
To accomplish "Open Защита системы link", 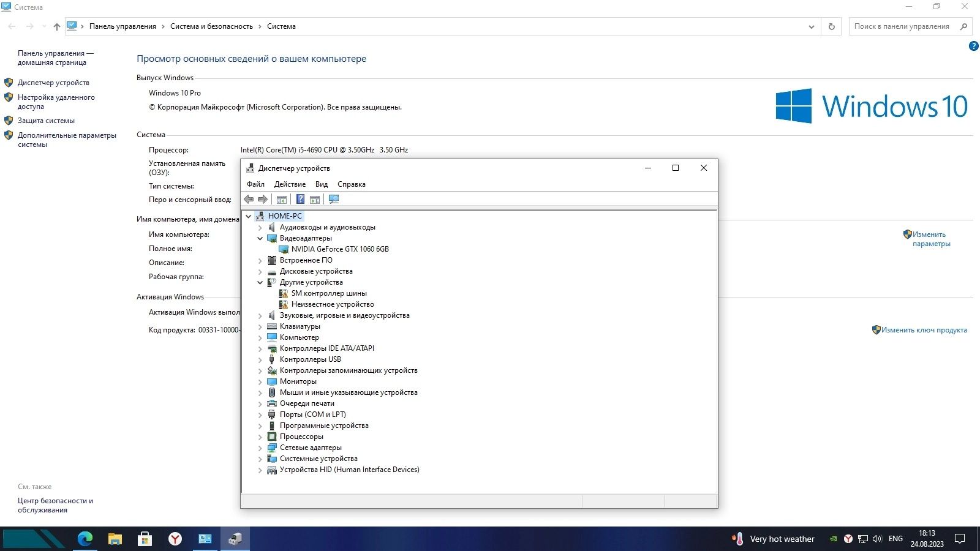I will pyautogui.click(x=46, y=121).
